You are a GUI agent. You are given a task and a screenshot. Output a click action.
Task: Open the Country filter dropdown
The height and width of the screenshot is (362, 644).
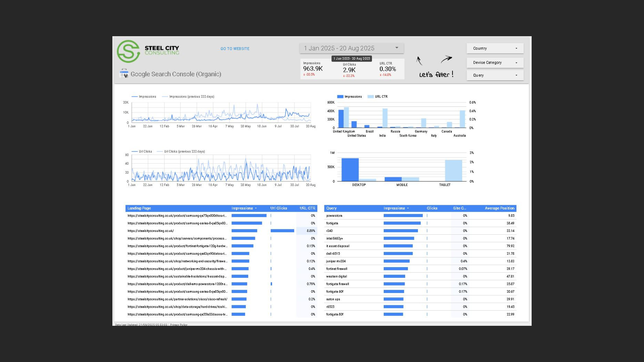pos(495,48)
